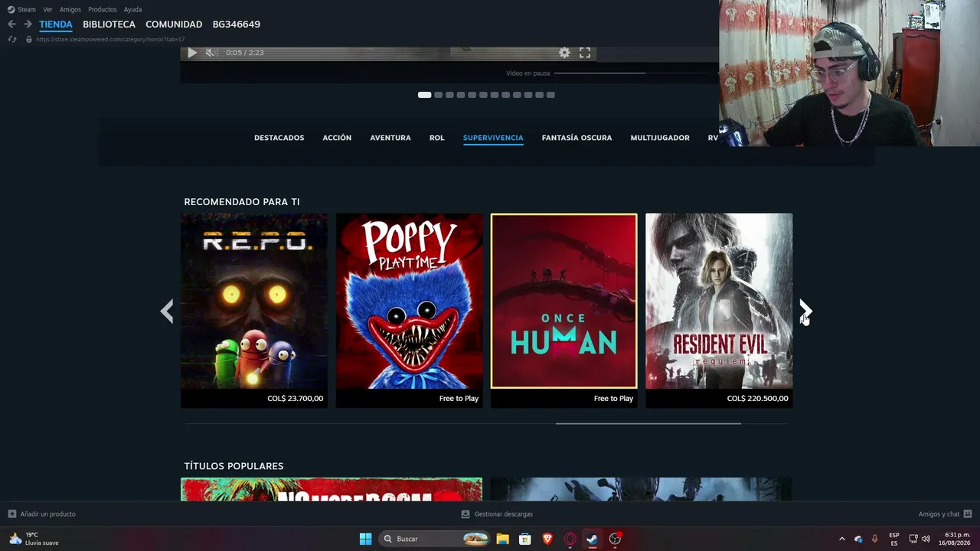Open the volume control in system tray

[x=926, y=539]
